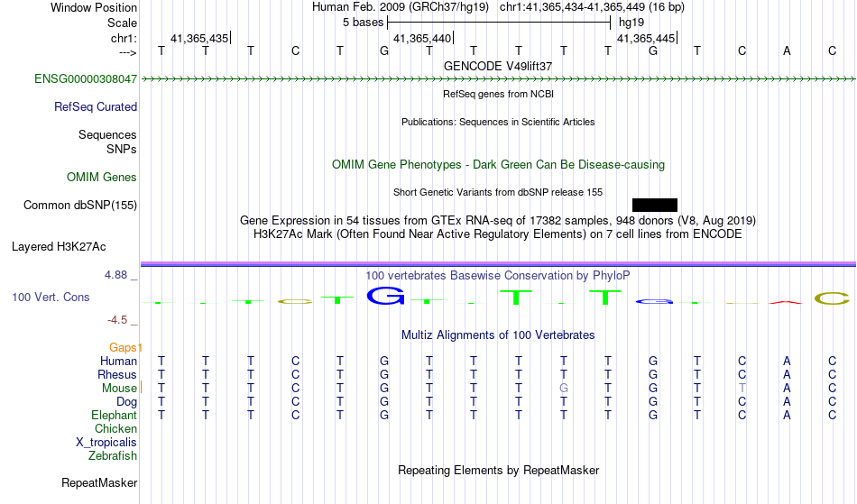
Task: Click Multiz Alignments of 100 Vertebrates title
Action: [498, 335]
